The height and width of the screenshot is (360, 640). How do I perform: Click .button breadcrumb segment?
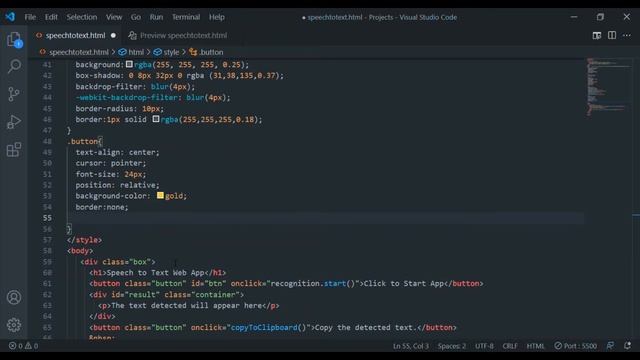click(211, 52)
